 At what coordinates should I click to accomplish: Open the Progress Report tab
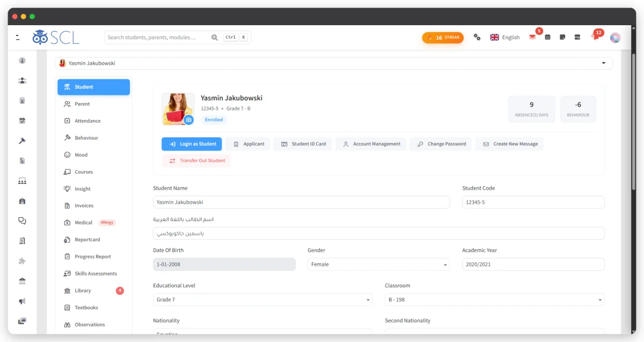click(93, 257)
